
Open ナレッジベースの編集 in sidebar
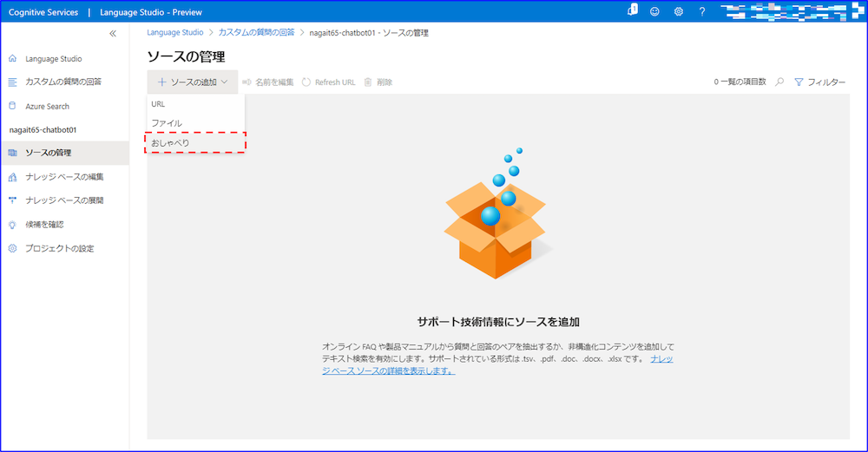pos(65,177)
